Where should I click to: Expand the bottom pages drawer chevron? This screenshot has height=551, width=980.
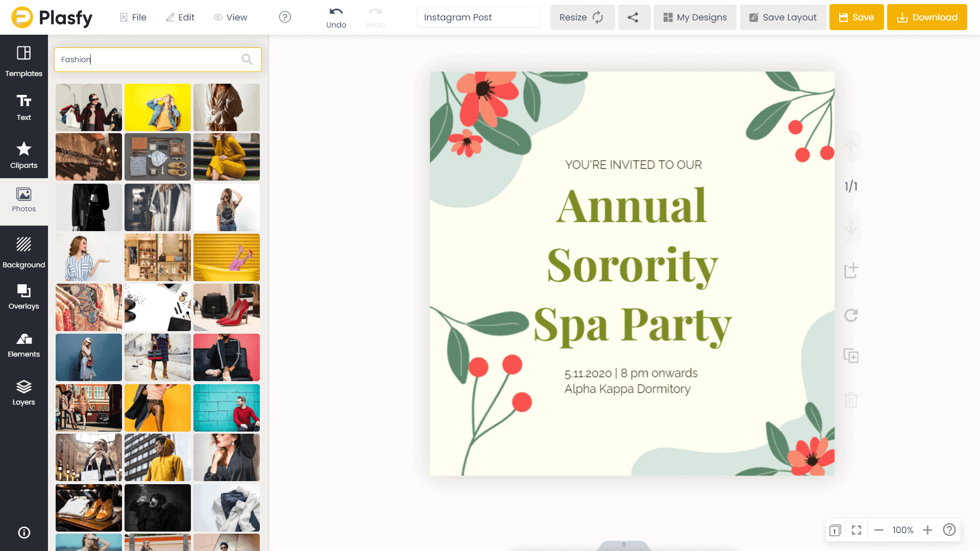[624, 545]
